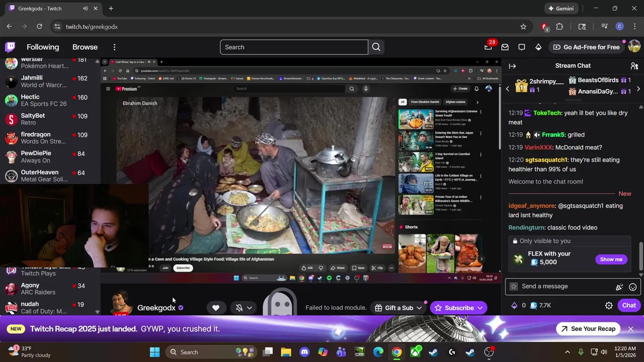Open whispers chat bubble icon
This screenshot has width=644, height=362.
(x=522, y=47)
